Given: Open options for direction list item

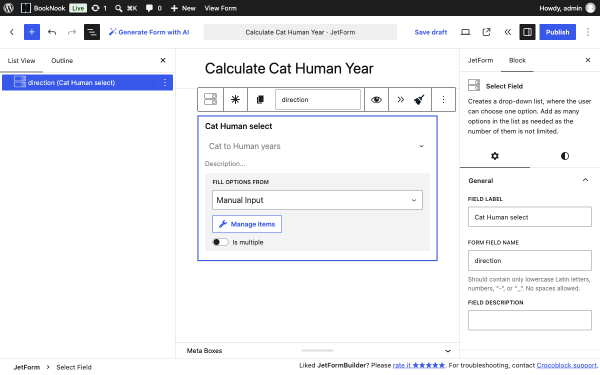Looking at the screenshot, I should [165, 83].
